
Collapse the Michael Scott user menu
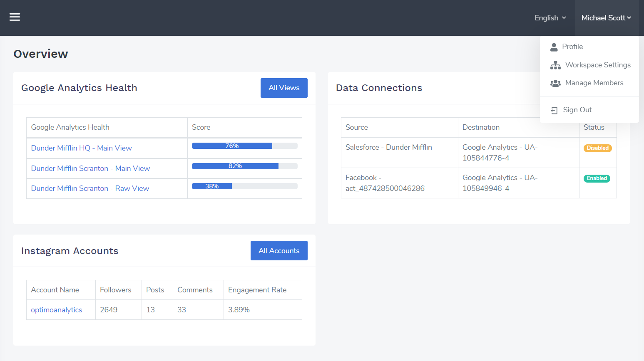coord(607,18)
